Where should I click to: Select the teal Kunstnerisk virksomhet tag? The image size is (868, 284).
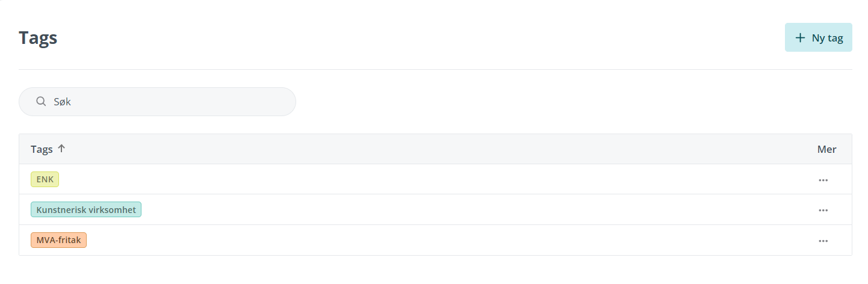point(86,209)
